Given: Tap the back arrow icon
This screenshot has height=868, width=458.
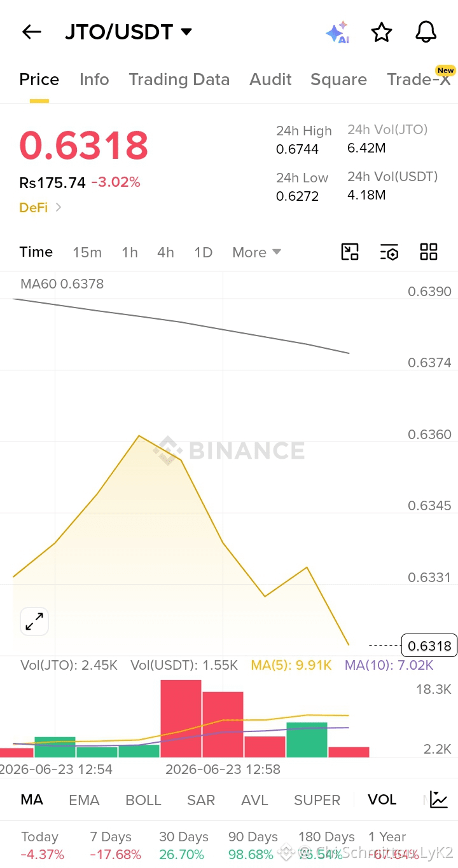Looking at the screenshot, I should tap(31, 32).
